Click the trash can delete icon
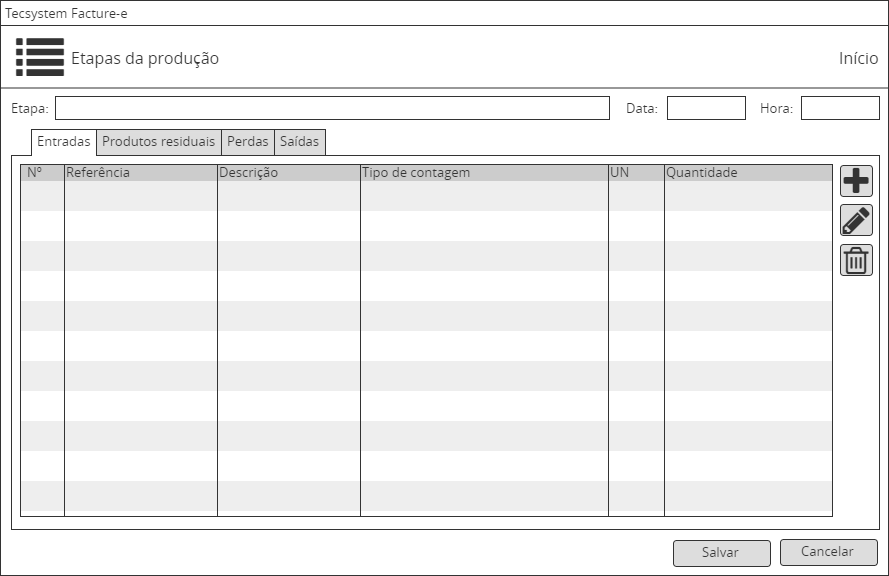Image resolution: width=889 pixels, height=576 pixels. pos(856,260)
